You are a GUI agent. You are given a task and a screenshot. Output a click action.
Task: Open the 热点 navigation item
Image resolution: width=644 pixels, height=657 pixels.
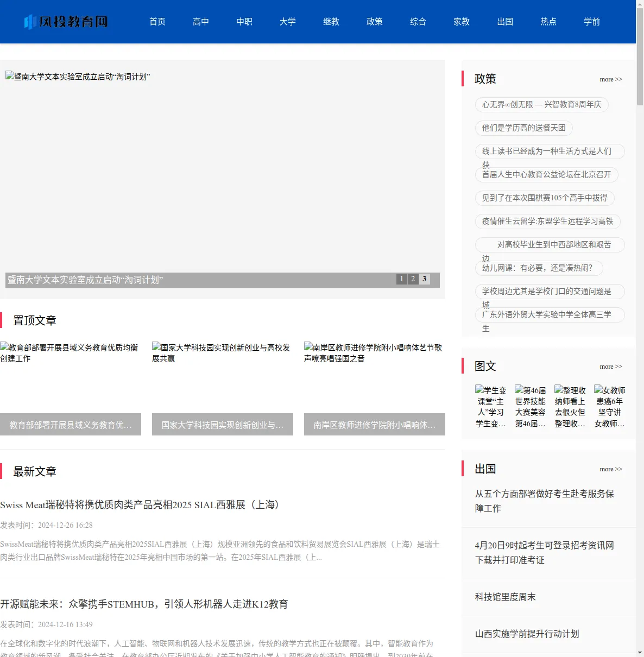coord(548,22)
